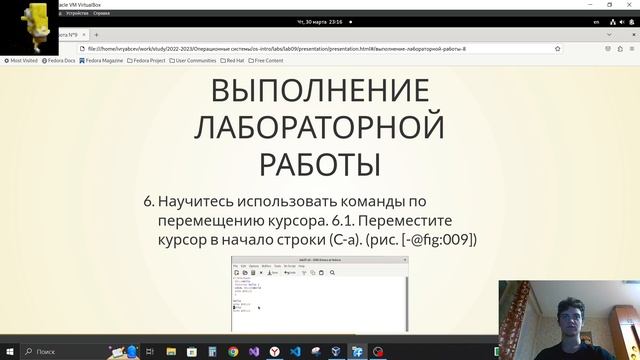
Task: Click the recording app icon with red dot
Action: [378, 351]
